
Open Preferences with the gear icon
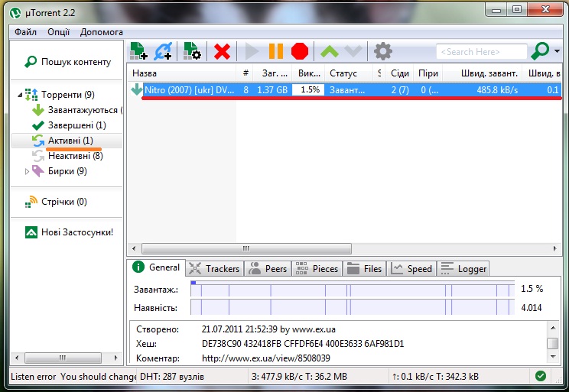383,51
